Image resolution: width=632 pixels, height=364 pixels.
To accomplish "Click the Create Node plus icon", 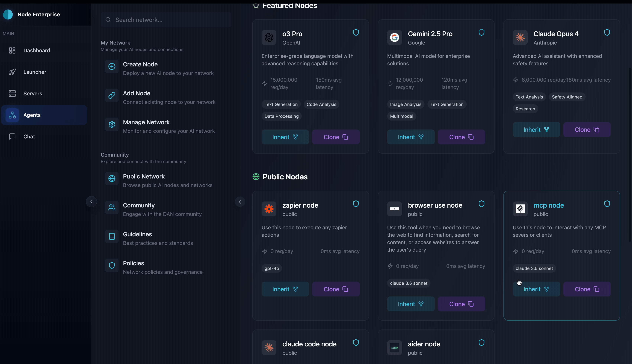I will tap(112, 66).
